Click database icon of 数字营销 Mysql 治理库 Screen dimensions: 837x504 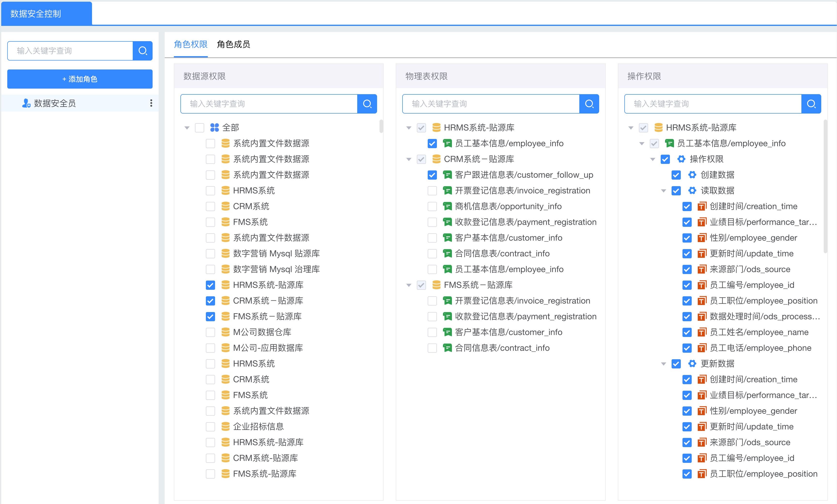[225, 269]
